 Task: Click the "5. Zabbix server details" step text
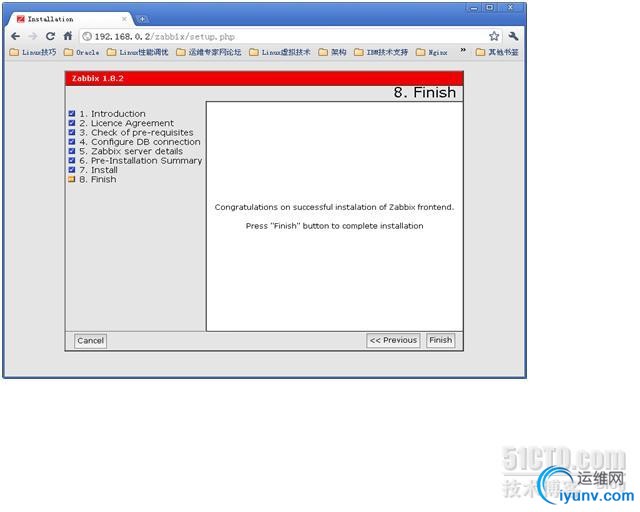point(131,151)
